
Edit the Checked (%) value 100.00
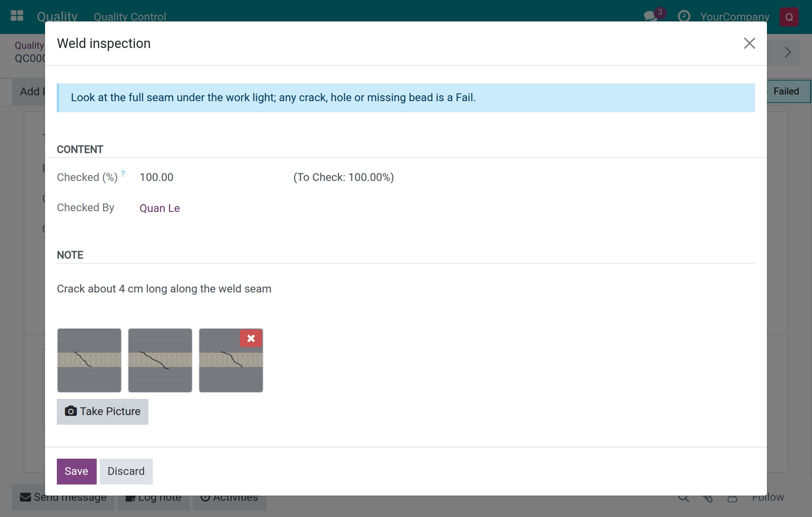click(156, 177)
